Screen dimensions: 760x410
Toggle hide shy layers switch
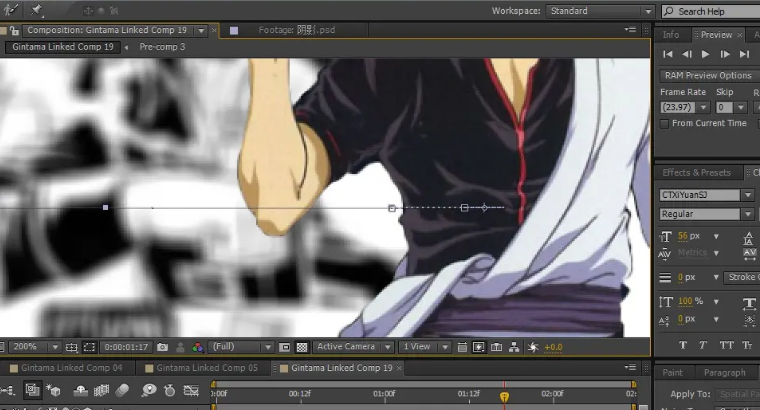tap(80, 390)
